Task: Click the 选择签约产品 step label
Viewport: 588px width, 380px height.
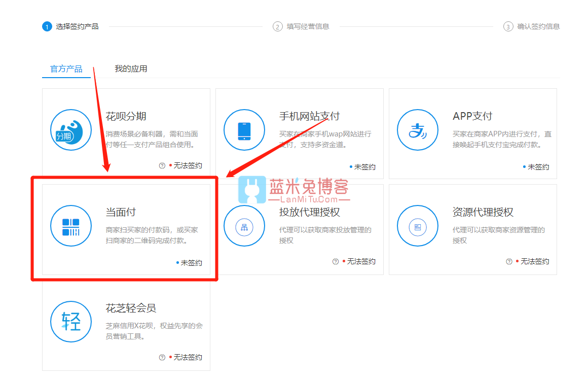Action: [77, 27]
